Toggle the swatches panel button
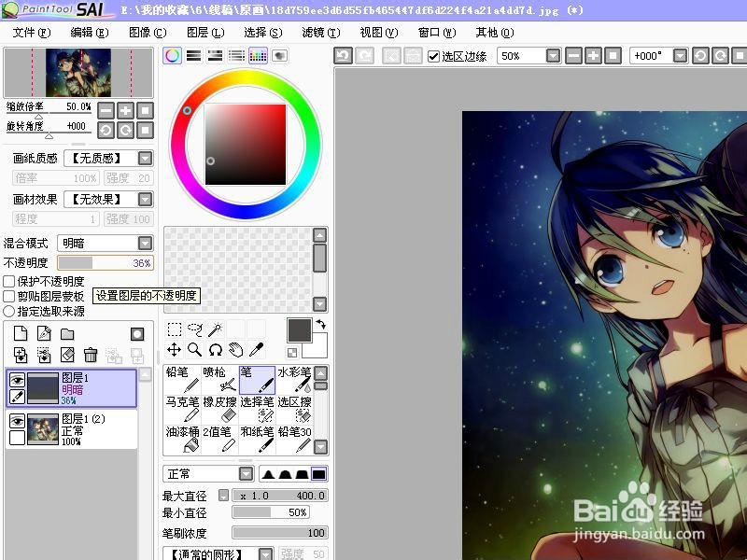This screenshot has width=747, height=560. tap(258, 56)
